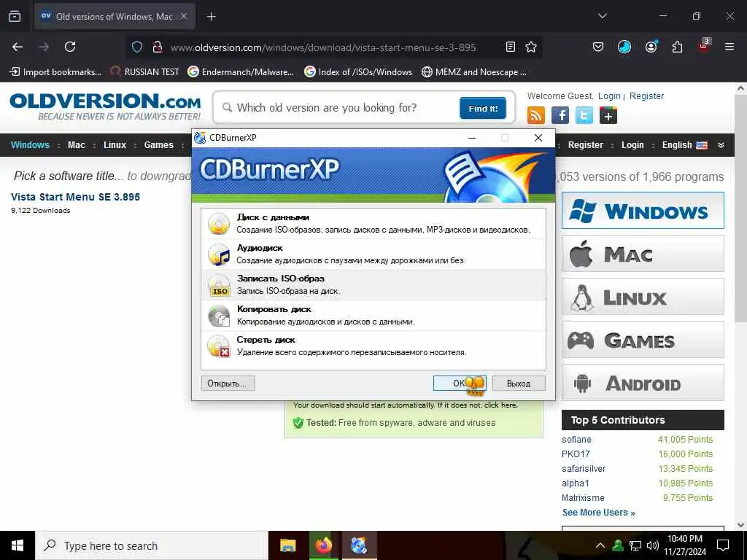This screenshot has height=560, width=747.
Task: Open the See More Users link
Action: point(598,513)
